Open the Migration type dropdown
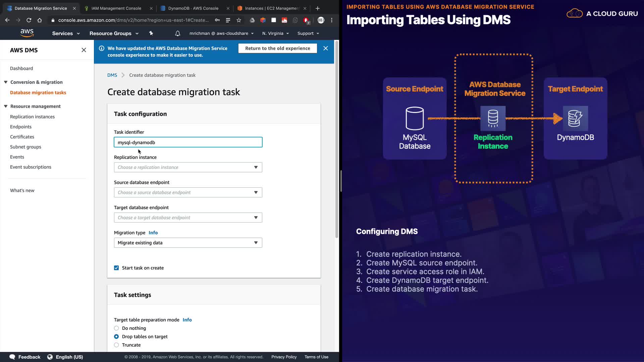 [x=188, y=243]
